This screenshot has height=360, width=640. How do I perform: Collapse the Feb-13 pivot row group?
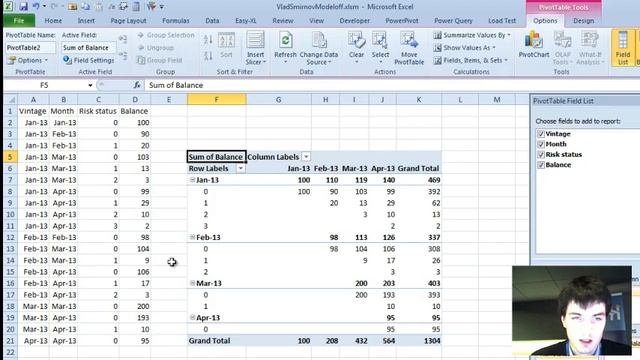192,237
